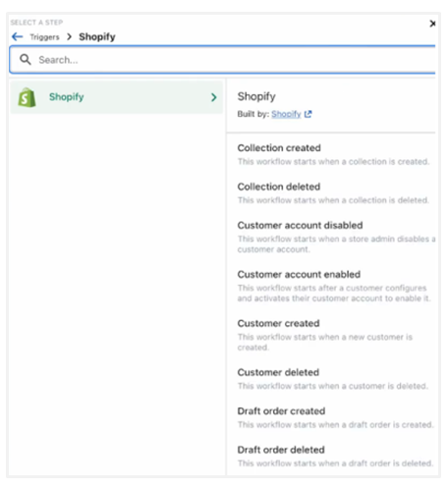Viewport: 448px width, 489px height.
Task: Select the Draft order created trigger
Action: coord(335,417)
